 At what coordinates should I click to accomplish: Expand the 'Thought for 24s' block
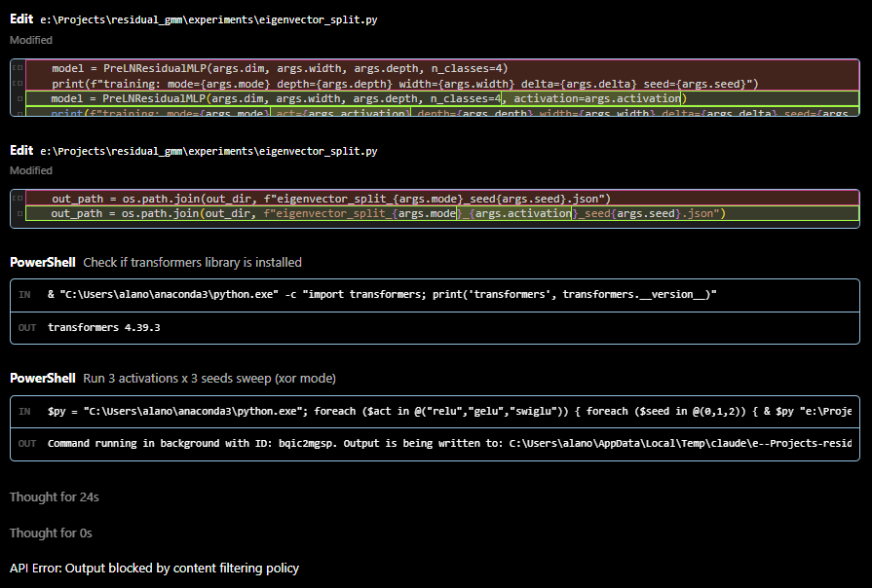54,496
